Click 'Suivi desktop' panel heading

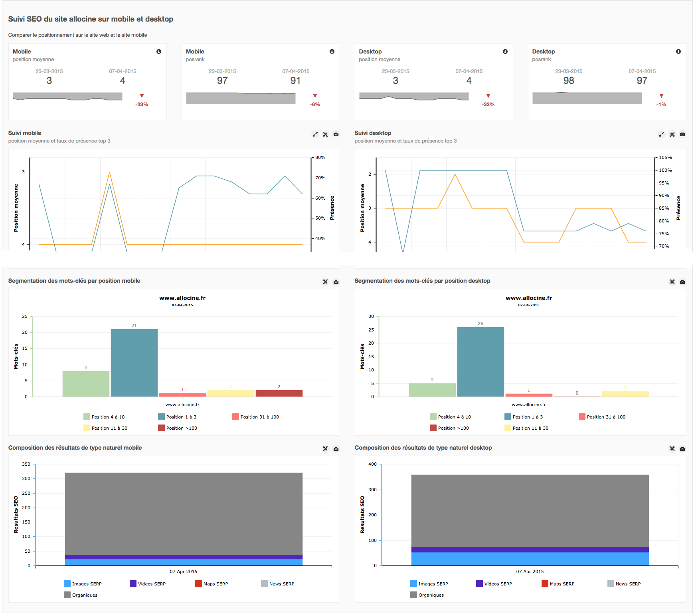373,133
